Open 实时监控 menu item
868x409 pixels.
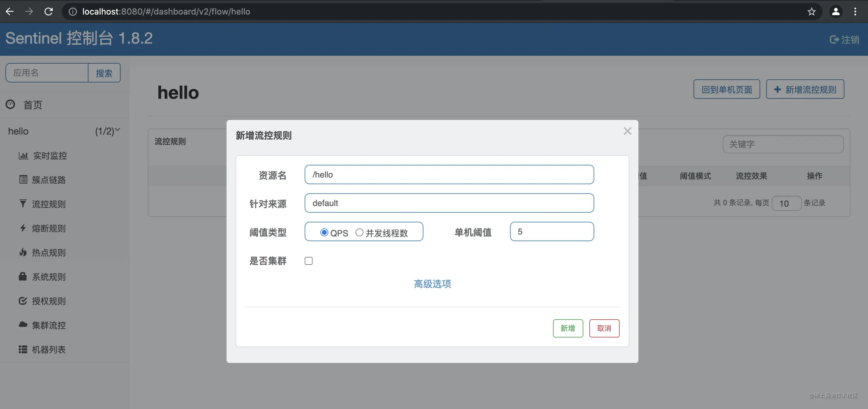click(50, 156)
